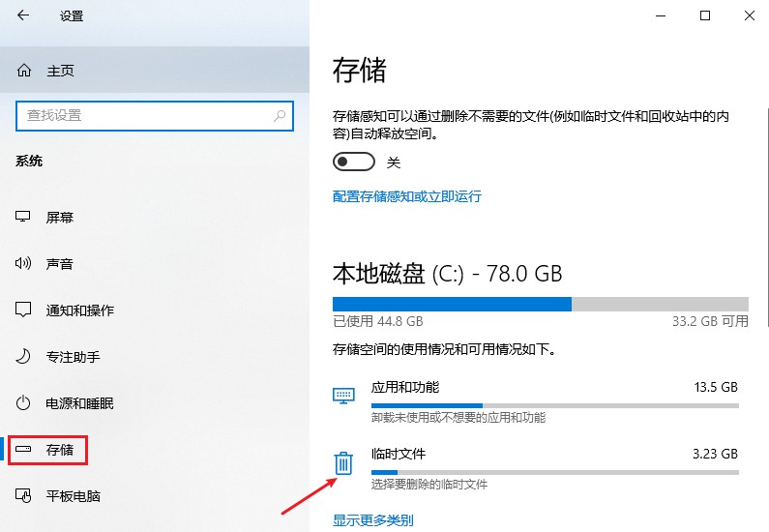
Task: Click the search magnifier icon
Action: tap(280, 116)
